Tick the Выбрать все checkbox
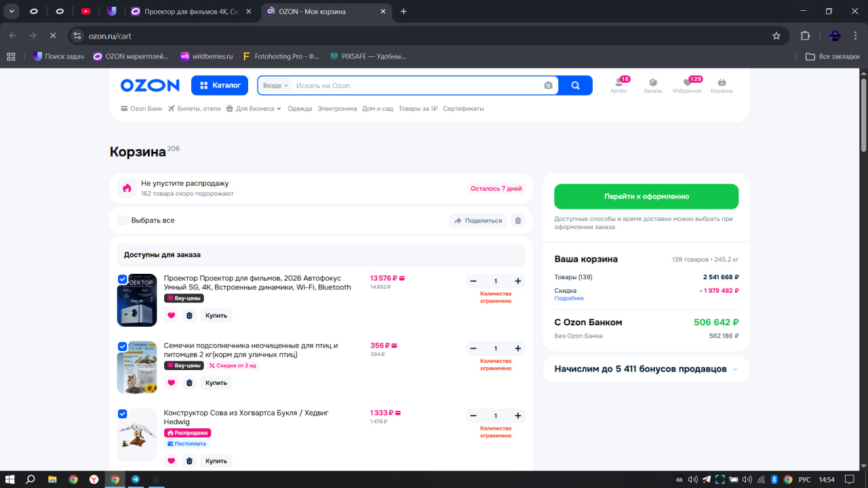Screen dimensions: 868x488 click(x=123, y=220)
